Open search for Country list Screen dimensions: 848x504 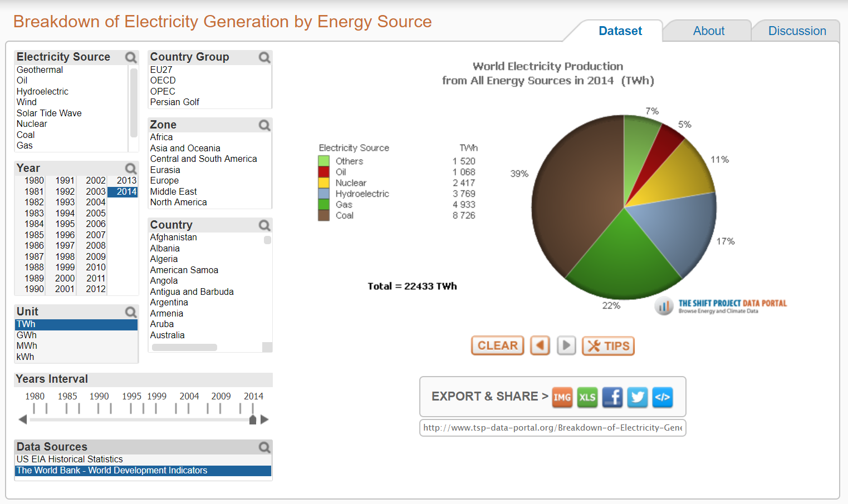coord(264,225)
